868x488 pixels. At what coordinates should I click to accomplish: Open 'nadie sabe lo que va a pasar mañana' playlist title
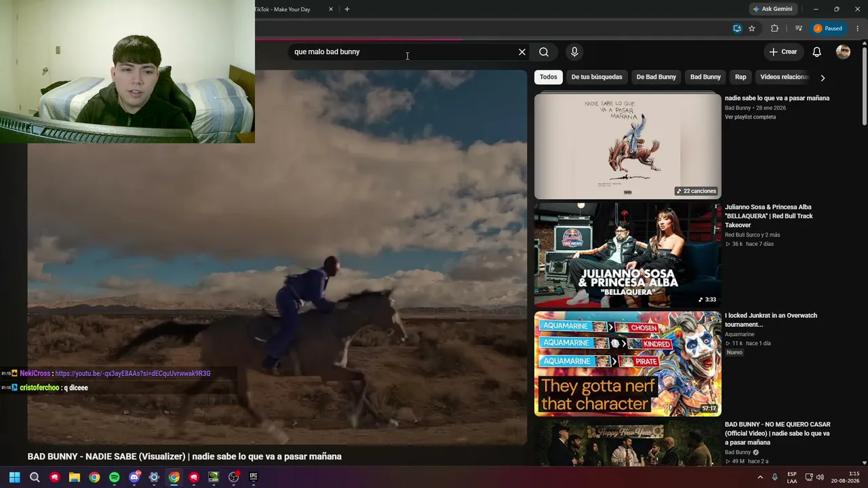777,98
